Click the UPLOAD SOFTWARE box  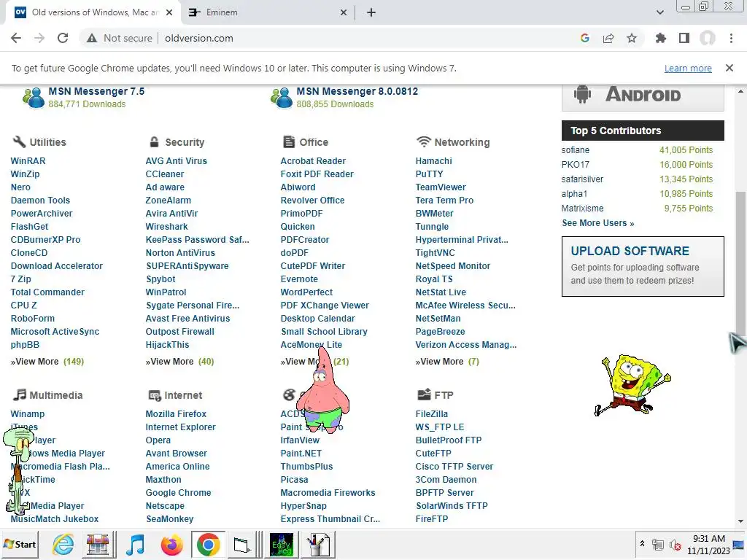click(643, 266)
